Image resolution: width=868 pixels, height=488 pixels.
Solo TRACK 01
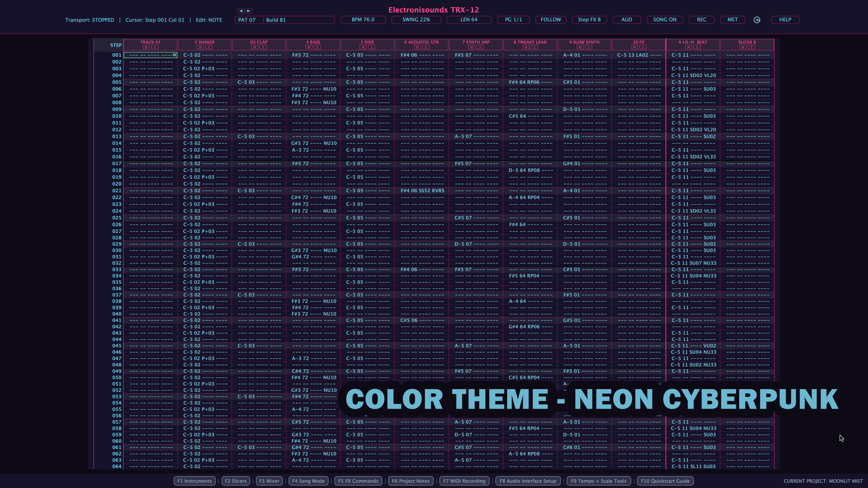(155, 47)
